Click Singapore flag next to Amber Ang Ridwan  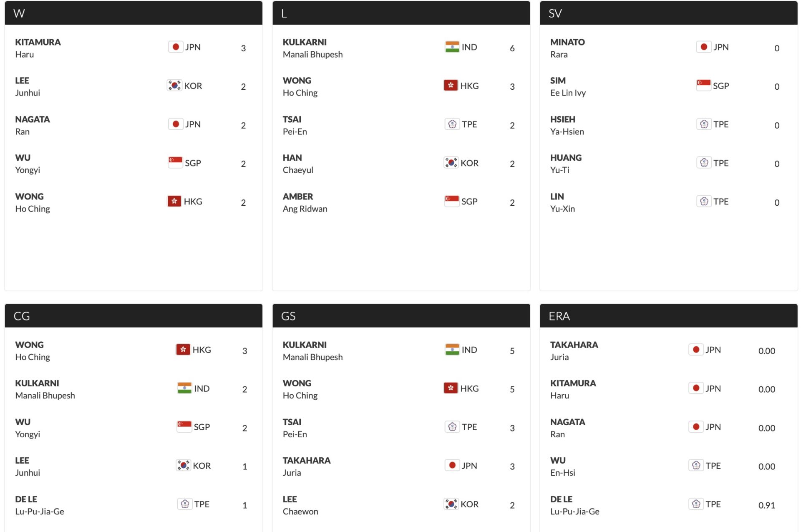452,201
